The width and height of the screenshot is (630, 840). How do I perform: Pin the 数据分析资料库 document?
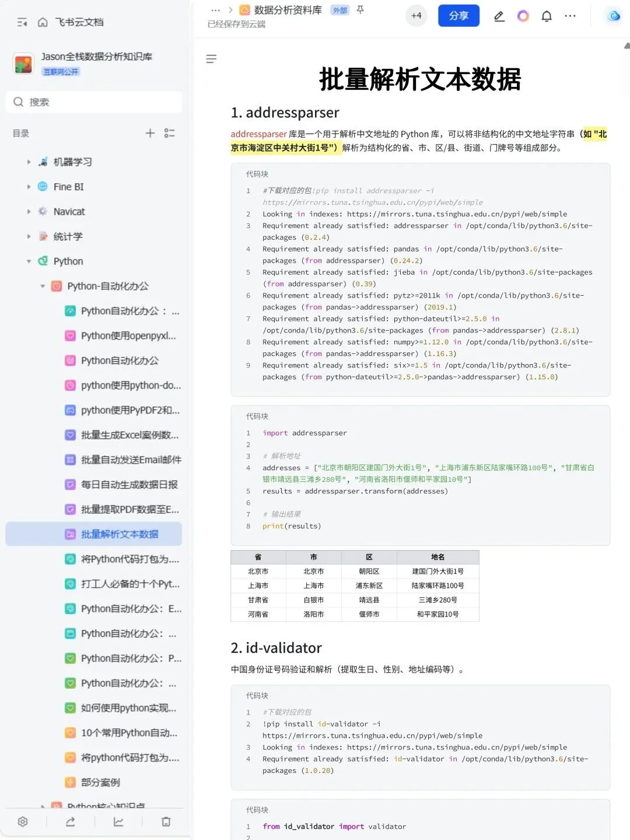click(x=360, y=10)
